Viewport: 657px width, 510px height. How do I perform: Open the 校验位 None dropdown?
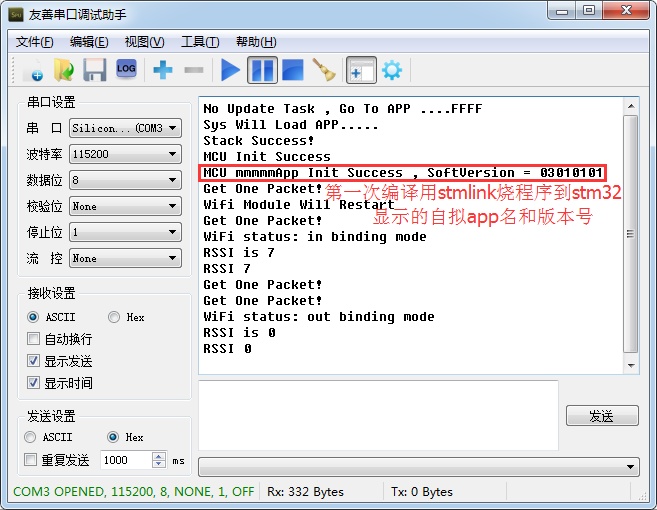pos(125,206)
